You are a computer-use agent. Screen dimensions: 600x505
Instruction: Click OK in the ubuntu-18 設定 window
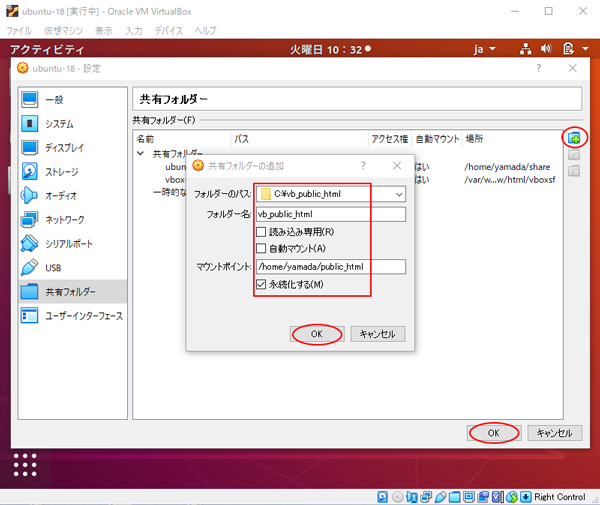click(494, 433)
